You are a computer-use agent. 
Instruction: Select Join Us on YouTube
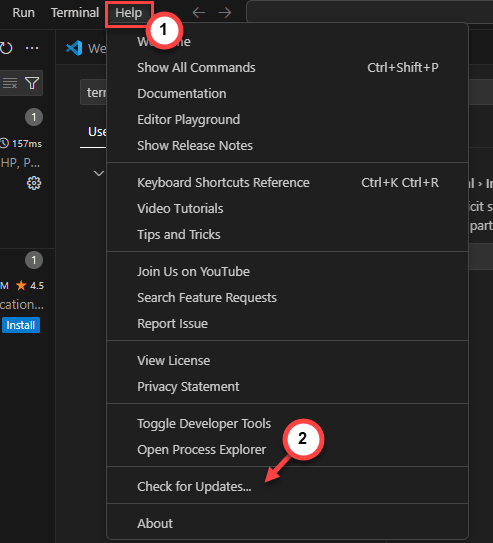(x=287, y=272)
